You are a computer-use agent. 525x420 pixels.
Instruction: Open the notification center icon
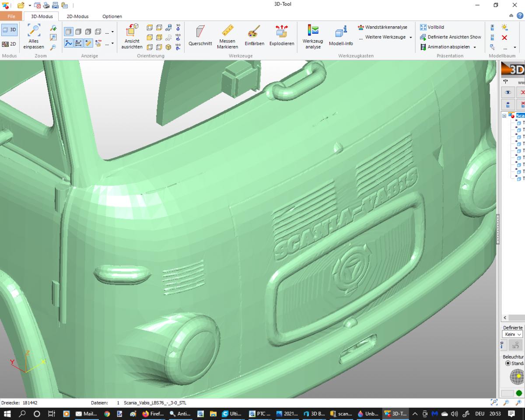(511, 413)
